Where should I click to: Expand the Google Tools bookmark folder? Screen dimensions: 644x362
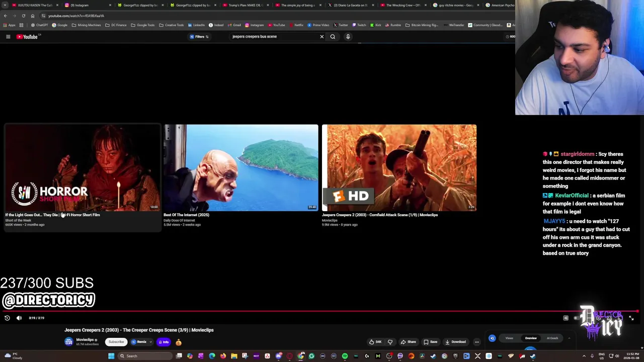[142, 25]
